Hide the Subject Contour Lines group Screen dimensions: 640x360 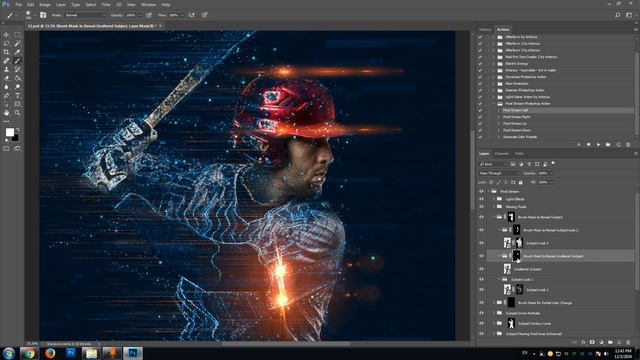[x=481, y=323]
